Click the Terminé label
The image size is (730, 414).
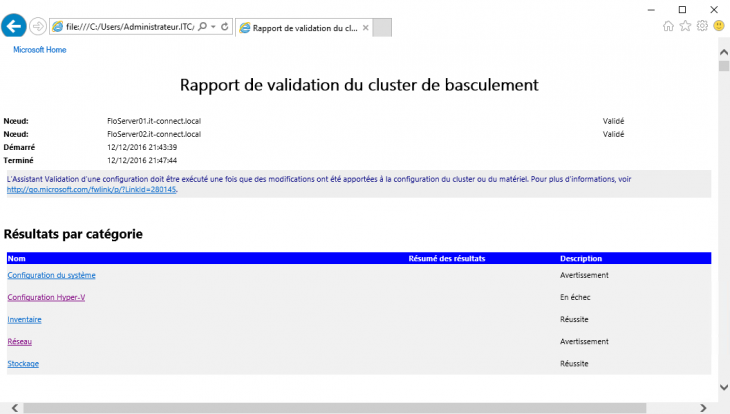[x=18, y=160]
